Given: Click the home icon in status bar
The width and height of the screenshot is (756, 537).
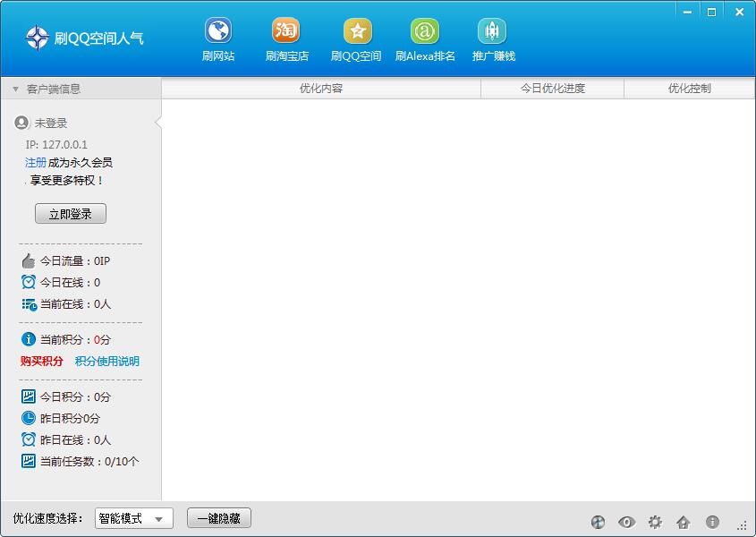Looking at the screenshot, I should pos(684,522).
